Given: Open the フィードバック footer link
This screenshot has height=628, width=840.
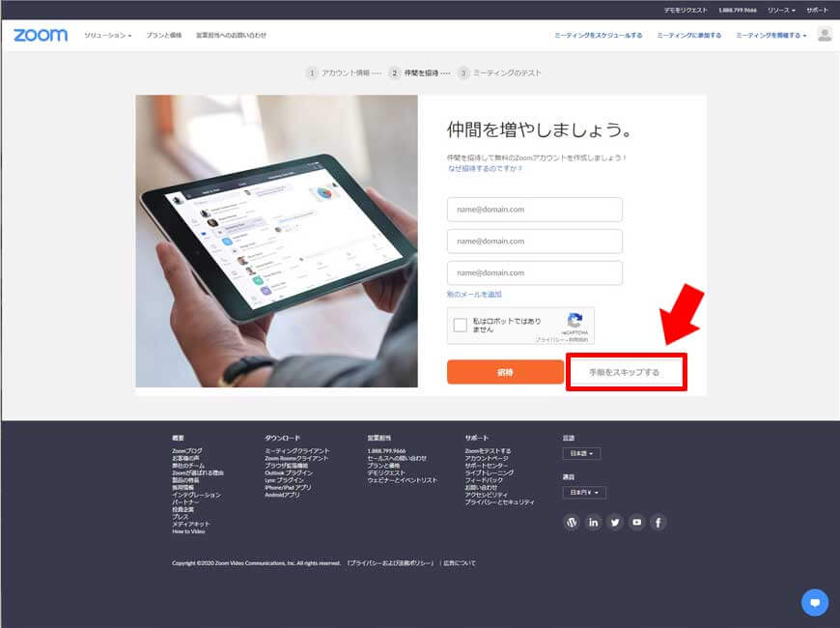Looking at the screenshot, I should [484, 480].
